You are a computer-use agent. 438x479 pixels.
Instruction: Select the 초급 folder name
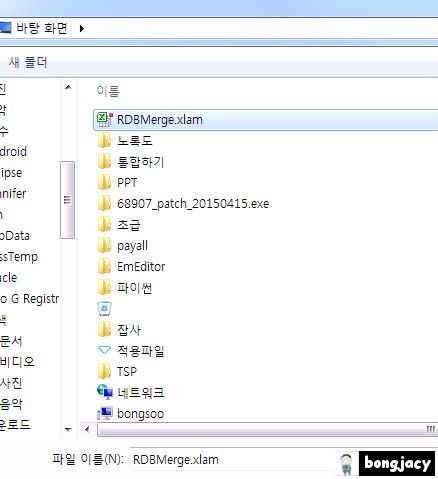(x=128, y=225)
